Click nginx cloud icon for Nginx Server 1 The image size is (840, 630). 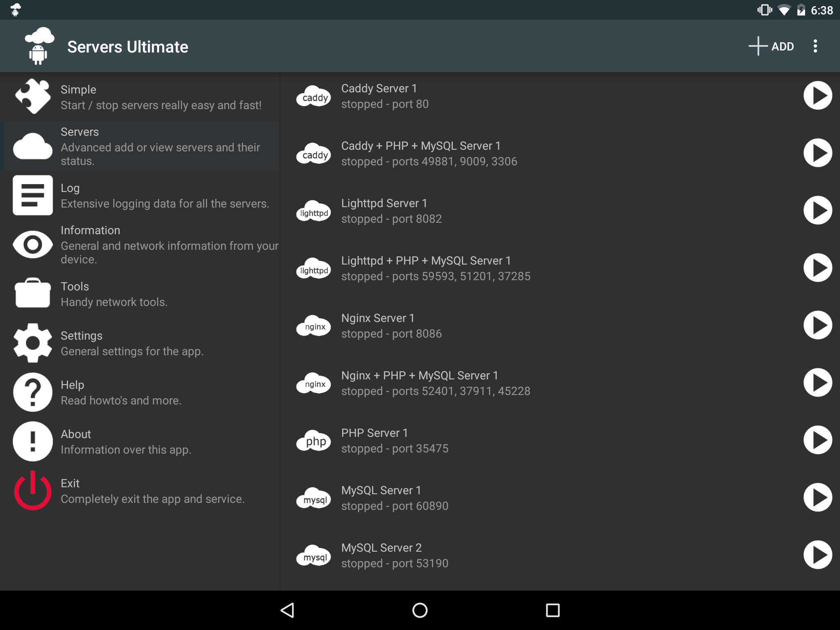click(314, 326)
